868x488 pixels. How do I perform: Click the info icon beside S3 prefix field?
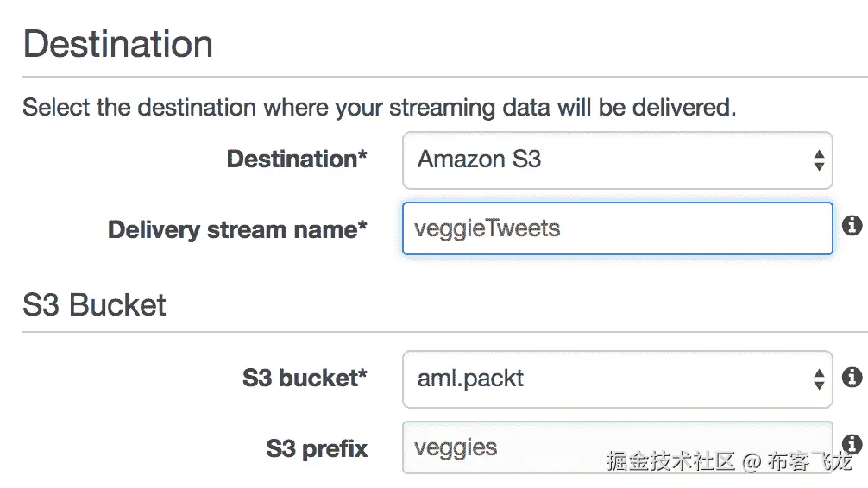pyautogui.click(x=852, y=443)
